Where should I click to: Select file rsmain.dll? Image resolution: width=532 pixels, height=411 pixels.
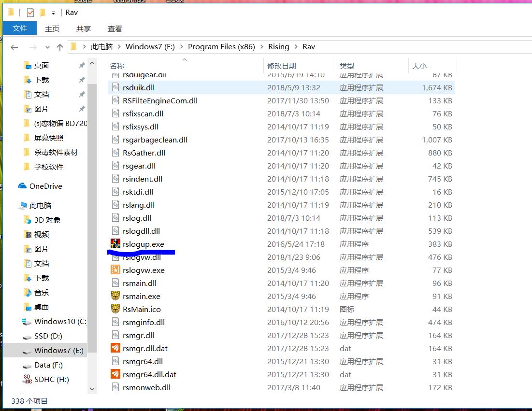coord(281,283)
